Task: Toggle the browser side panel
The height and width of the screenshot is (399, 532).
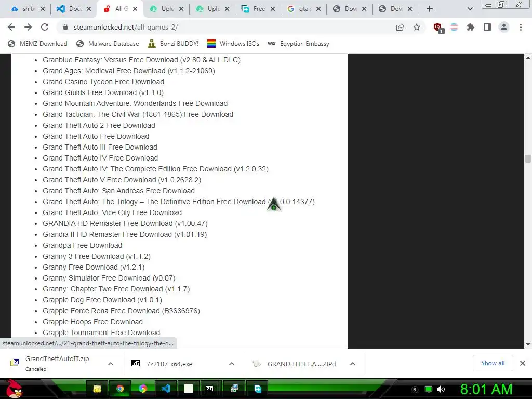Action: [487, 27]
